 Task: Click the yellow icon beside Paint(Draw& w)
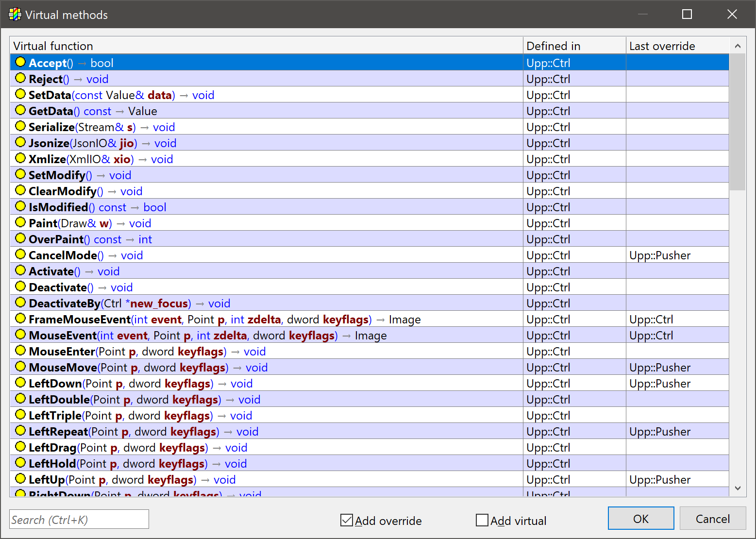tap(20, 222)
